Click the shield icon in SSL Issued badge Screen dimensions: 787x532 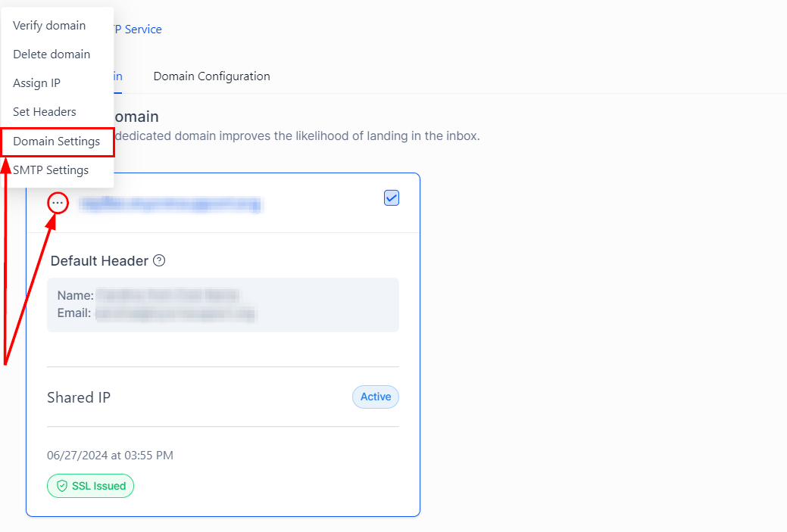62,486
